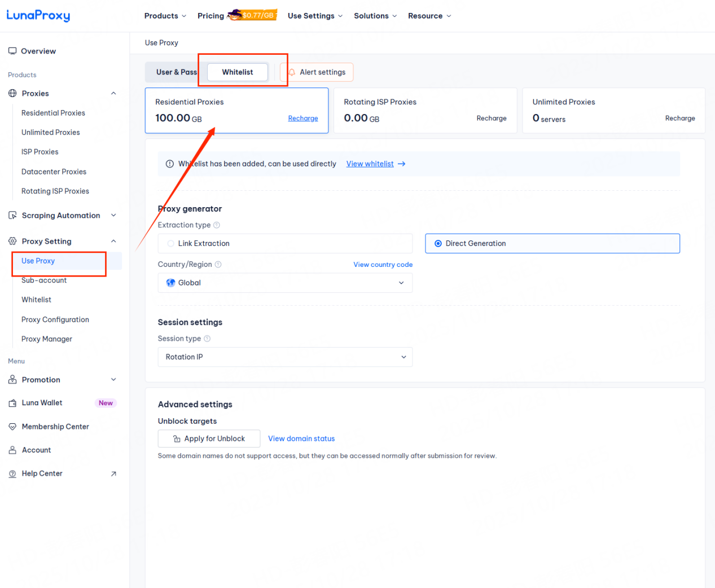Switch to the Whitelist tab
This screenshot has height=588, width=715.
click(x=238, y=72)
